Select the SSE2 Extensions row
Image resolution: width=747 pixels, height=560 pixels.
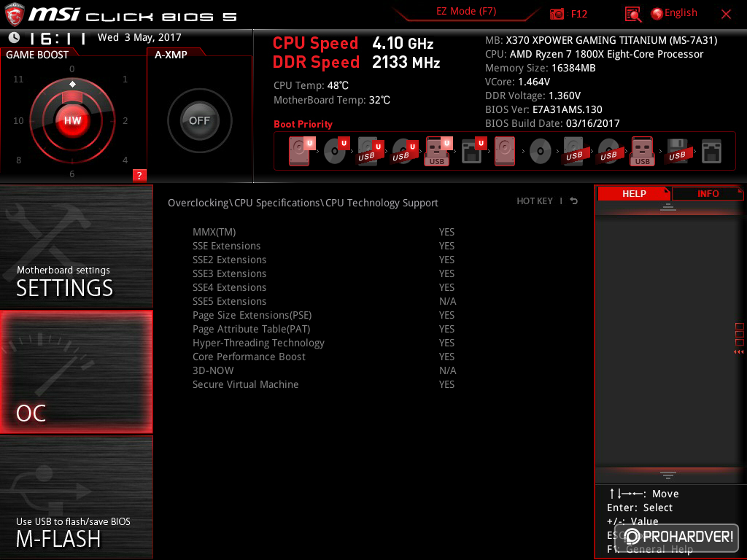(x=324, y=260)
